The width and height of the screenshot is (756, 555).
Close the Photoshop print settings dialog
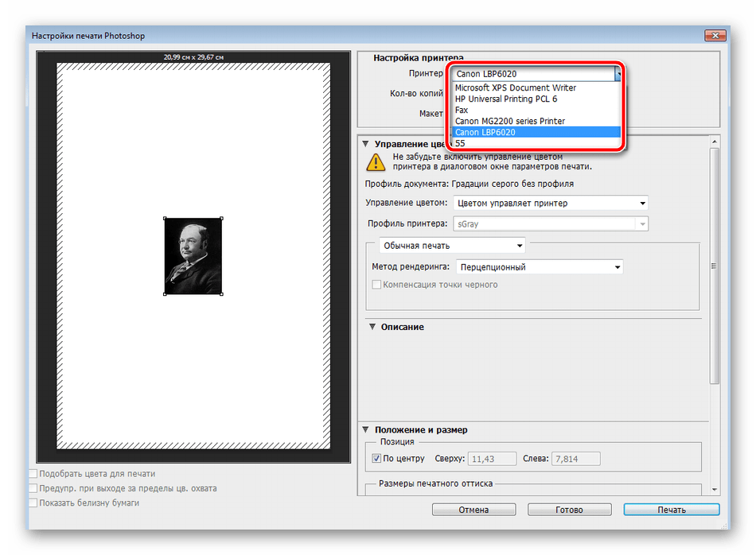tap(713, 36)
